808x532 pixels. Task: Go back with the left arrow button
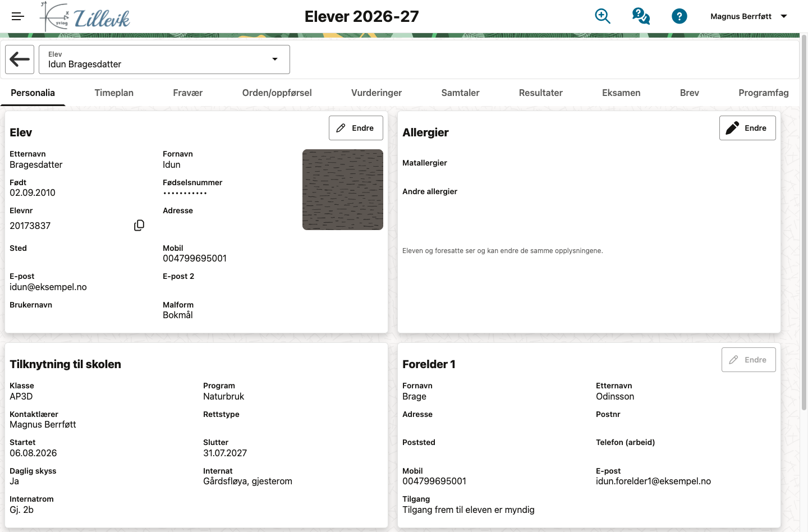point(20,59)
